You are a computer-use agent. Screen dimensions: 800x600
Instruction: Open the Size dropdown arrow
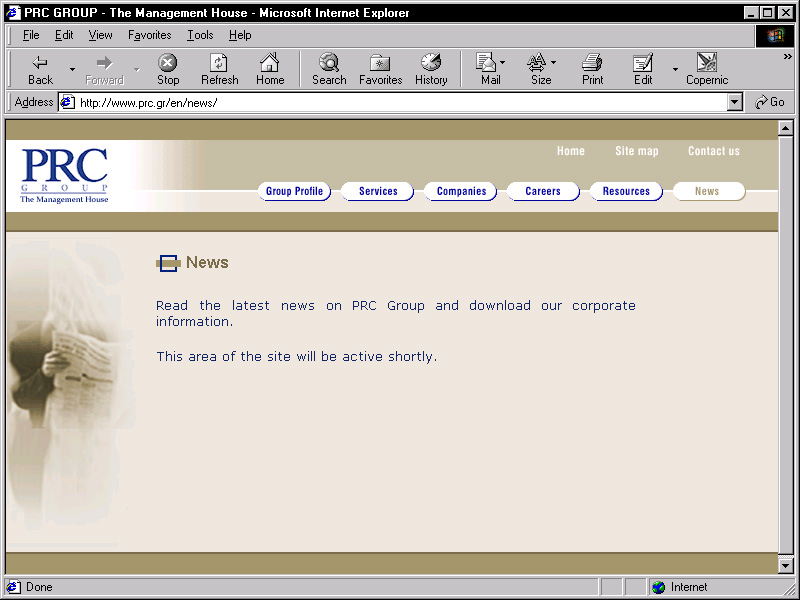pos(554,62)
